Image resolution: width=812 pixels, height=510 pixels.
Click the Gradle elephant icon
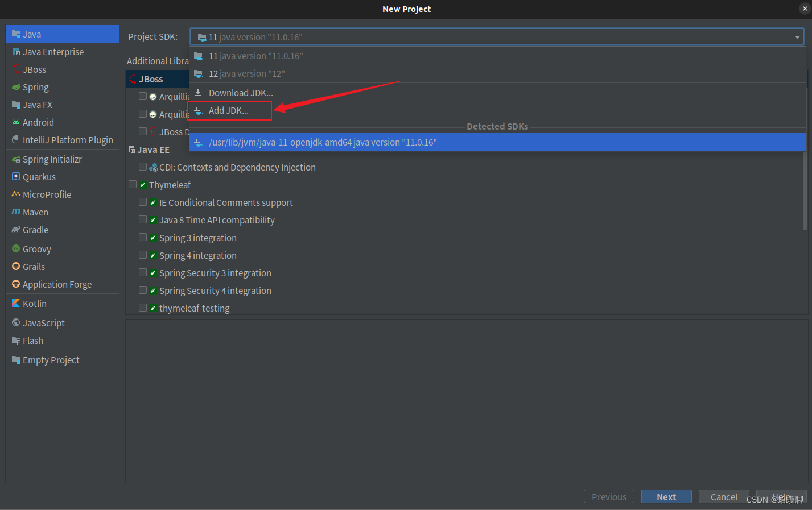tap(16, 230)
